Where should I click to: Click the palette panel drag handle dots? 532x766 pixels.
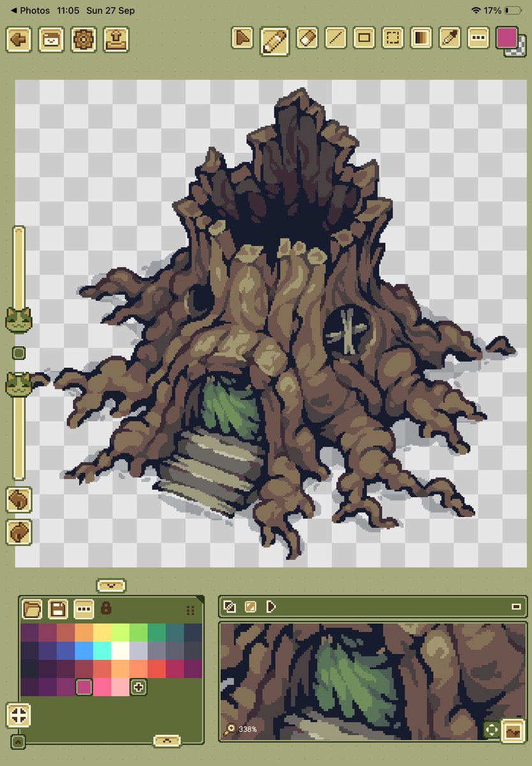(190, 610)
